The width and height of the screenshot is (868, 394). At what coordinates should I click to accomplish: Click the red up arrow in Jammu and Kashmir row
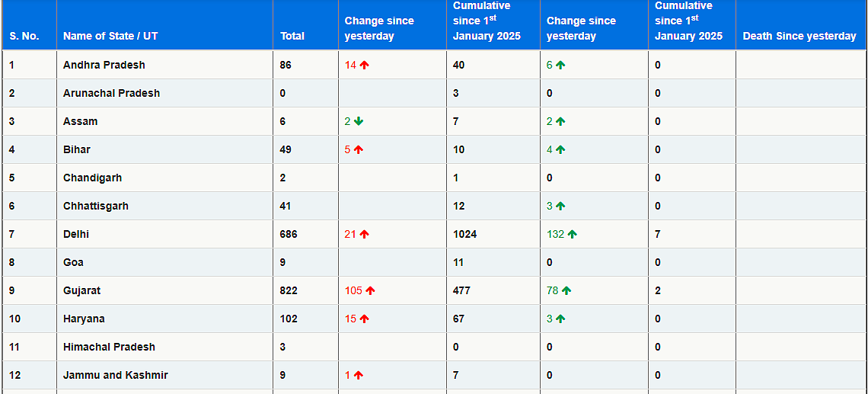coord(358,375)
